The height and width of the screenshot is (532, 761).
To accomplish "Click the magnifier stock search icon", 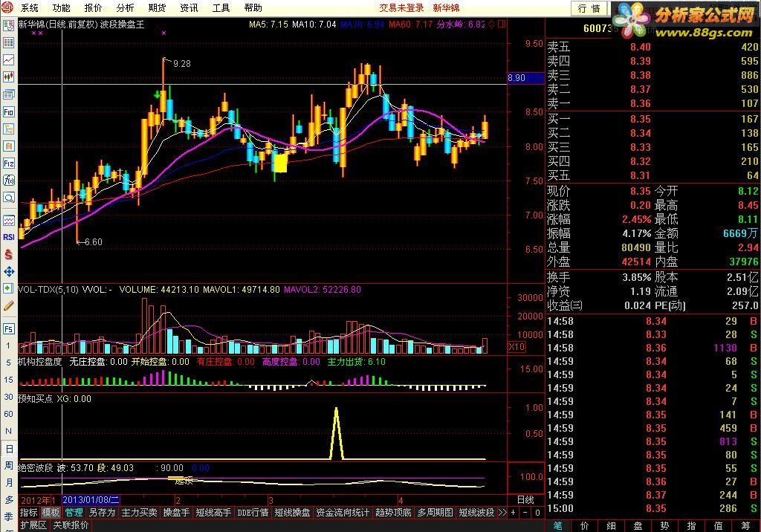I will (8, 198).
